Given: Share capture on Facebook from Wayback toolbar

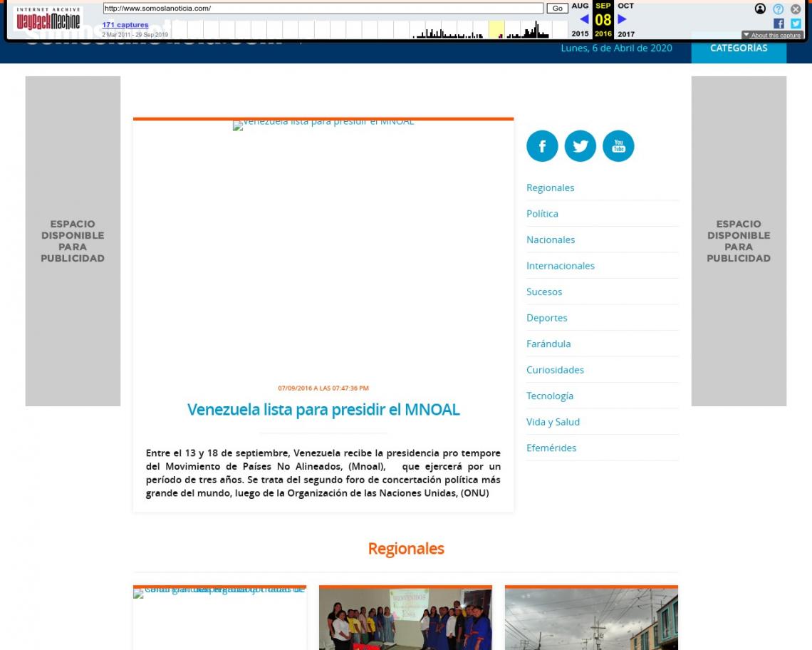Looking at the screenshot, I should tap(779, 24).
